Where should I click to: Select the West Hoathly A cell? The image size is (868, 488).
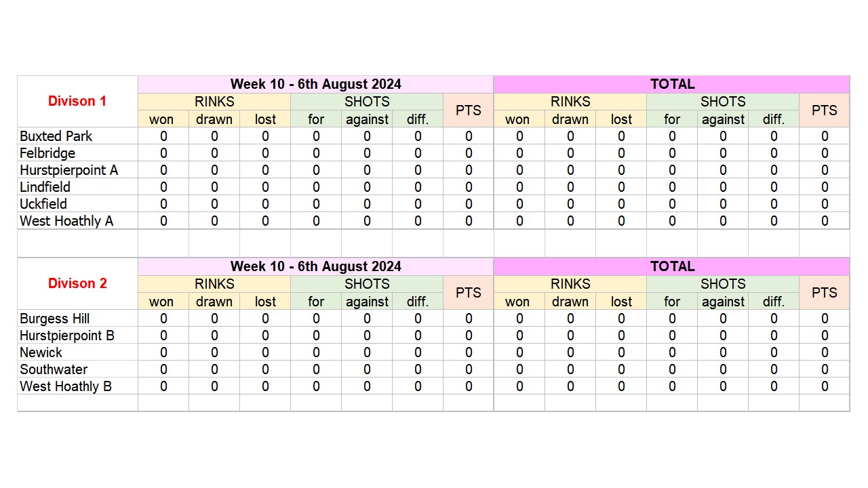[x=77, y=221]
